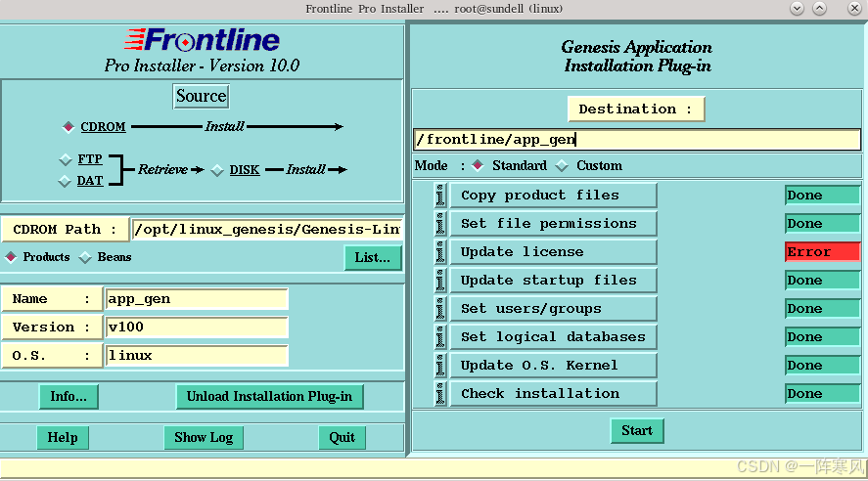Click the Update startup files step button
Viewport: 868px width, 481px height.
[x=553, y=281]
